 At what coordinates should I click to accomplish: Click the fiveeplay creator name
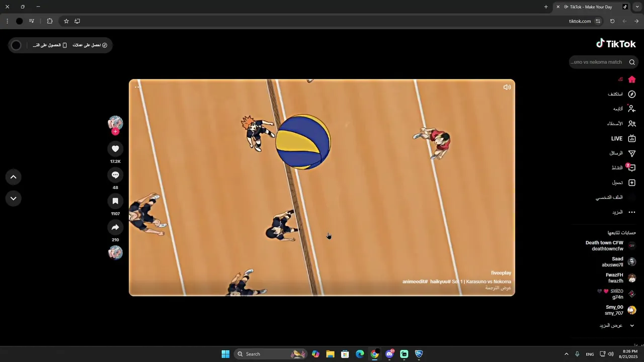pos(501,273)
